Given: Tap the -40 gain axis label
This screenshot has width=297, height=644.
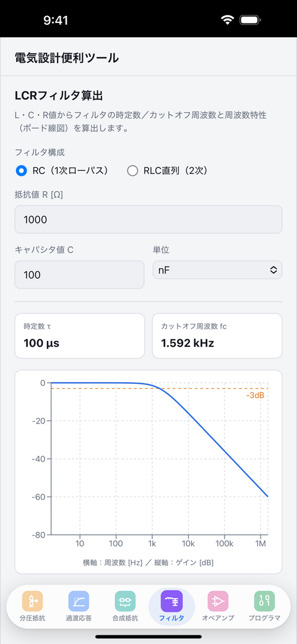Looking at the screenshot, I should click(39, 459).
